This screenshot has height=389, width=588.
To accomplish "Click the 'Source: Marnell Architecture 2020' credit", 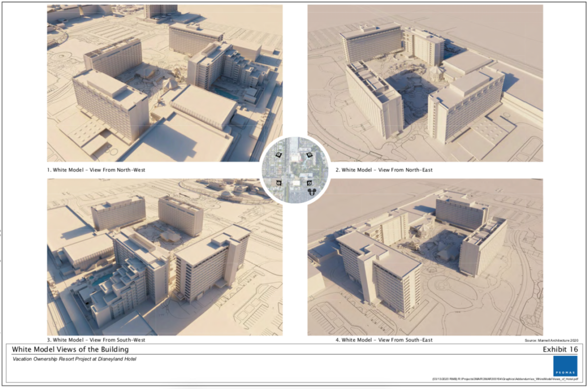I will point(551,339).
